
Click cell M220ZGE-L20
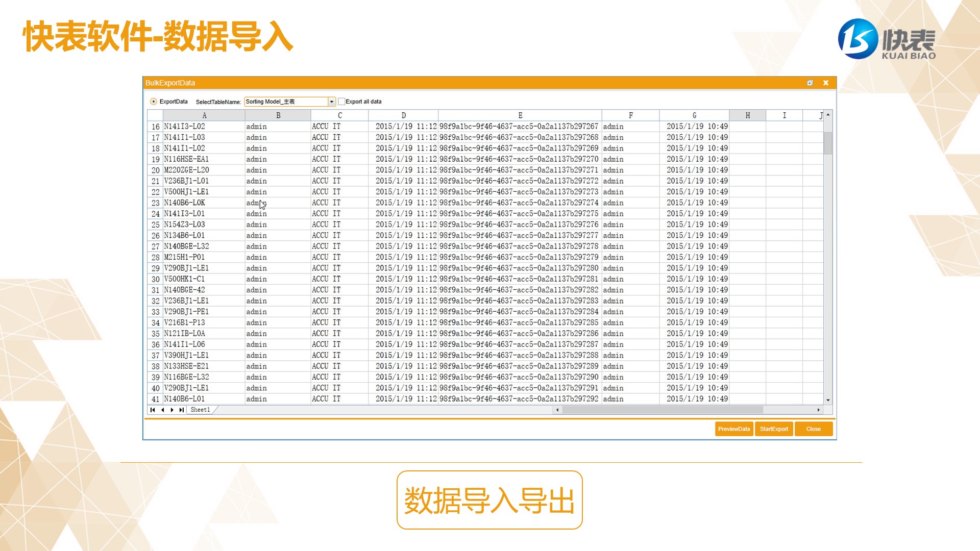(x=204, y=170)
